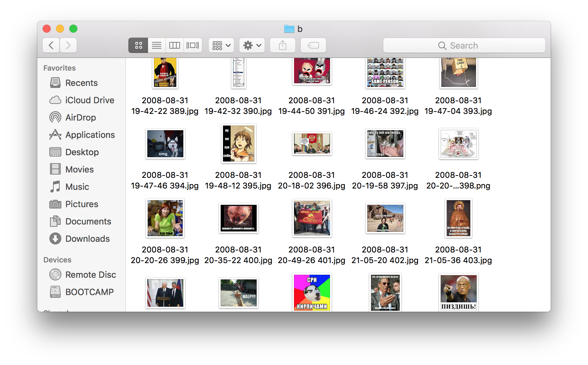
Task: Open the Applications folder in sidebar
Action: pos(82,135)
